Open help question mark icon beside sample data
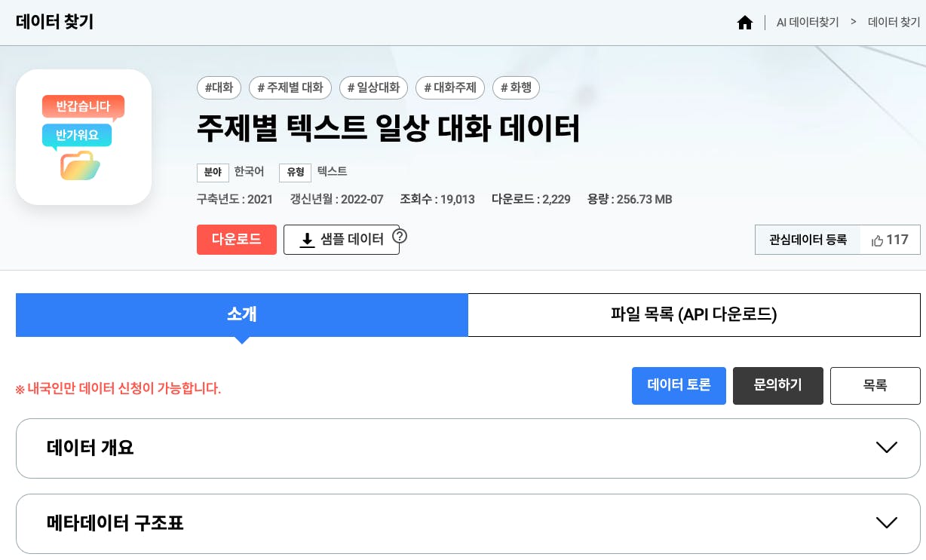 [x=400, y=236]
